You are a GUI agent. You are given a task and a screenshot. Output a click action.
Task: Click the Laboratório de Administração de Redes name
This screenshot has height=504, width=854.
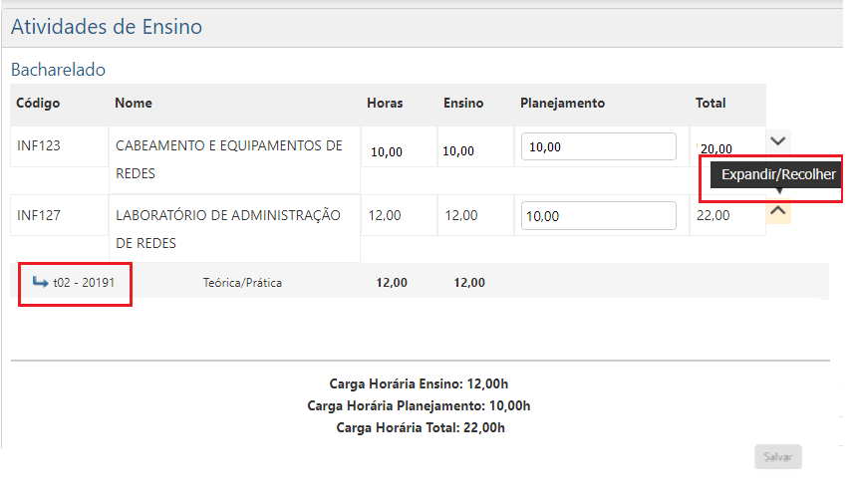click(x=228, y=228)
